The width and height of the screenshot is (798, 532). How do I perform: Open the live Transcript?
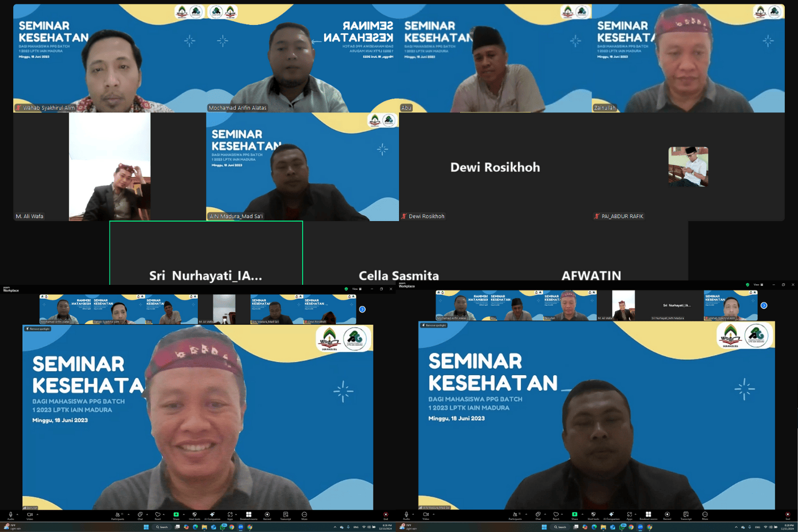pos(284,514)
